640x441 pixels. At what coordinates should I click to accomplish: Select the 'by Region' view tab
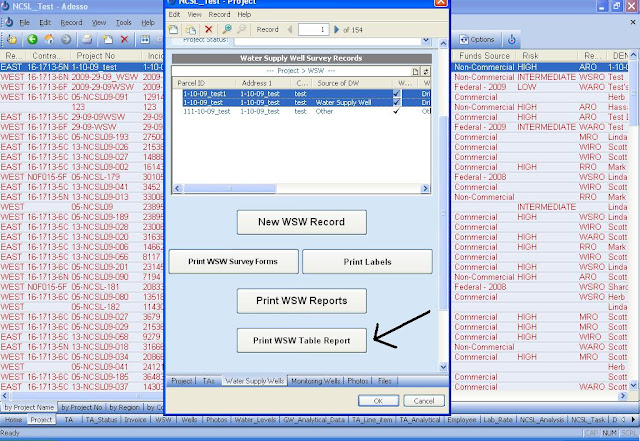tap(124, 407)
